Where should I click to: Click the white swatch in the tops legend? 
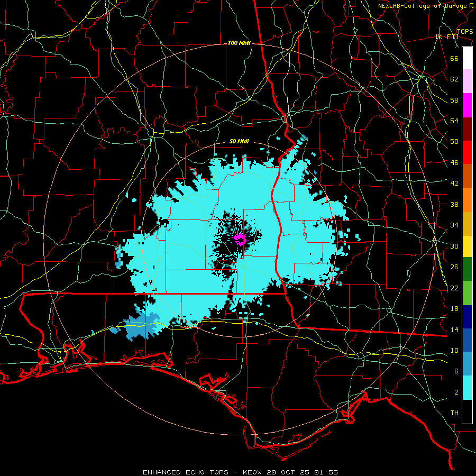point(467,58)
